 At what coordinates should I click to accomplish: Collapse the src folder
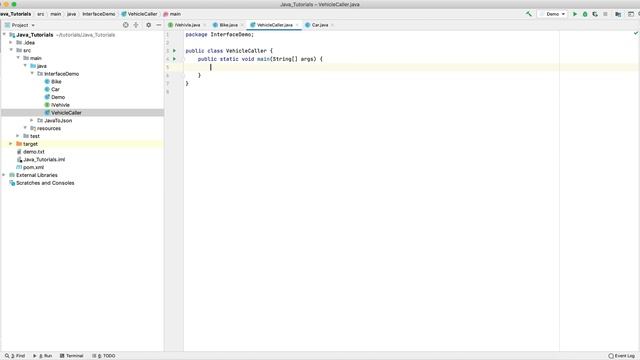tap(11, 50)
